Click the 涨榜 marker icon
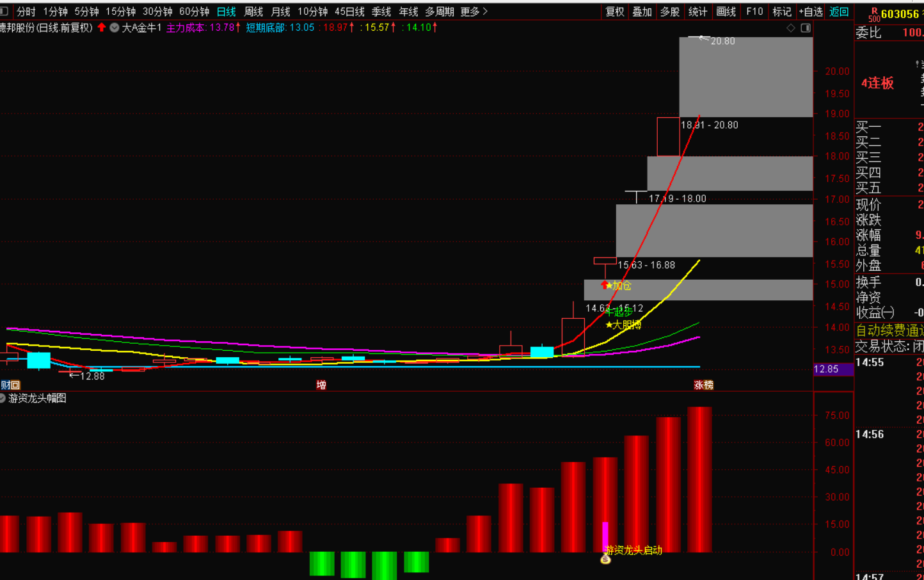 pos(703,385)
